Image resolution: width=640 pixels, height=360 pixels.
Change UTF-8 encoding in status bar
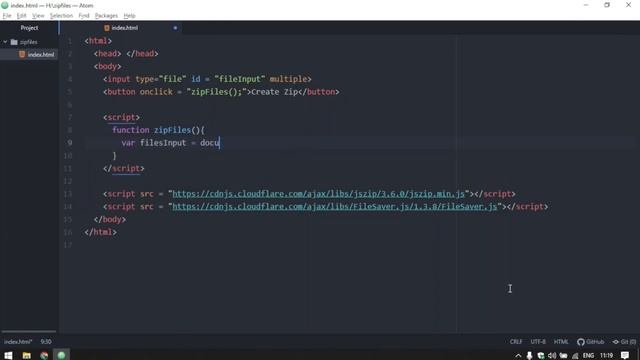coord(538,342)
